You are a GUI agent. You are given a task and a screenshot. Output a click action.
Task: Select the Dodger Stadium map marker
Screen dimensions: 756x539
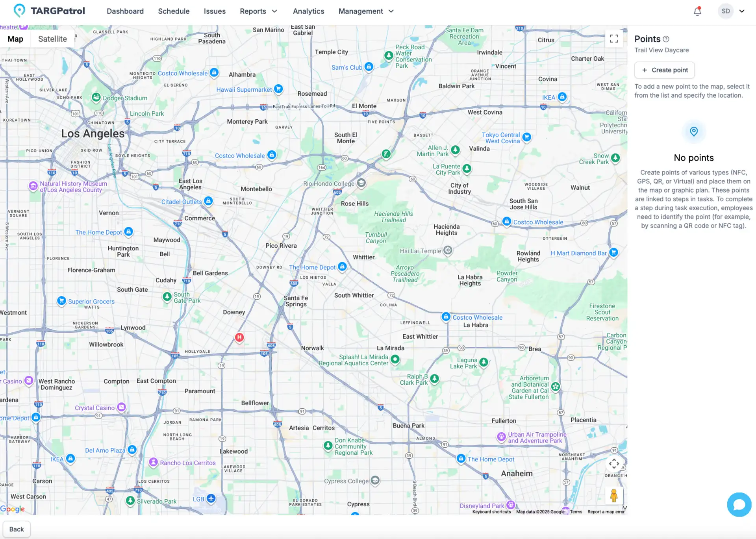tap(96, 98)
